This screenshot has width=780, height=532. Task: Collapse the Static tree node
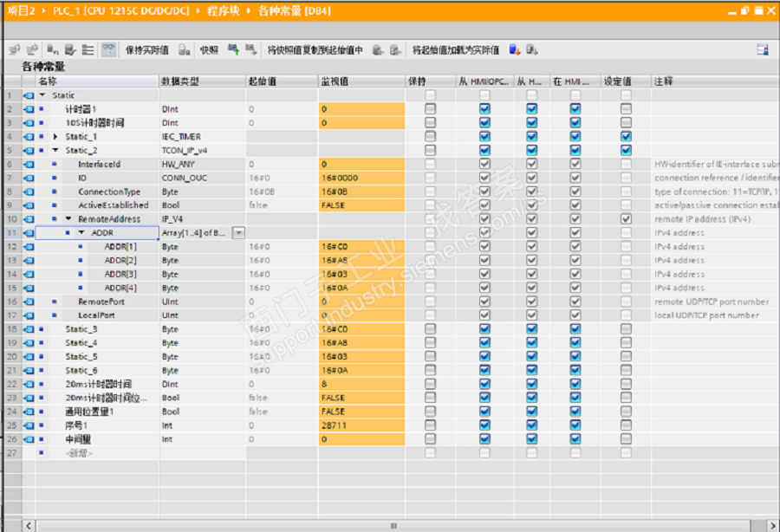(42, 95)
